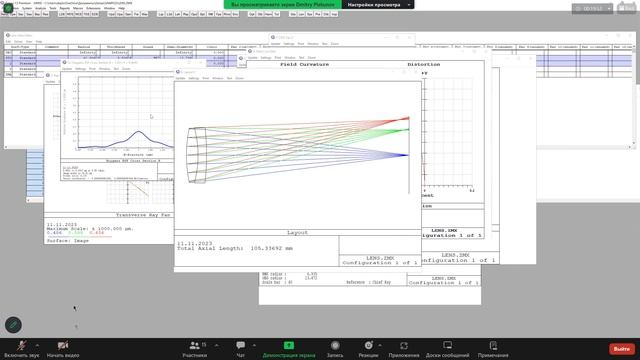Click Wav wavelength toolbar button

144,14
